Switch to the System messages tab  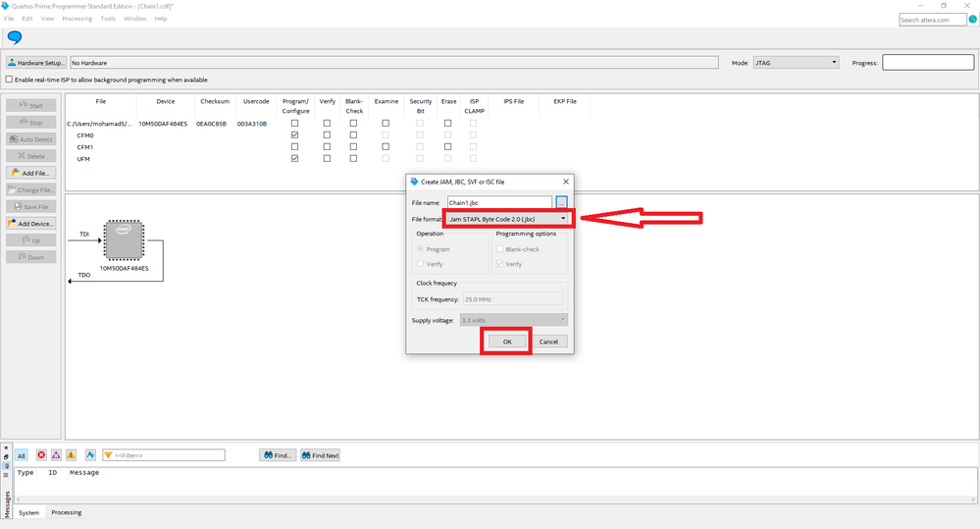coord(28,512)
